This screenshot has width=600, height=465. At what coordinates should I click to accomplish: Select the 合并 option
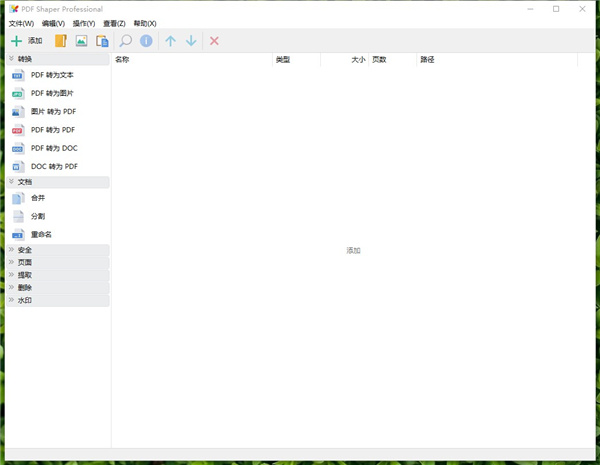pos(38,198)
